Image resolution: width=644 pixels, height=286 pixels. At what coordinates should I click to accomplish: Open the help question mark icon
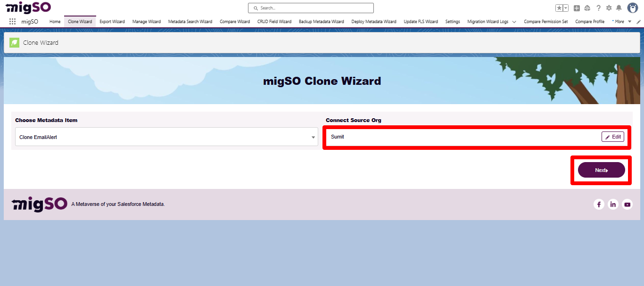click(598, 8)
